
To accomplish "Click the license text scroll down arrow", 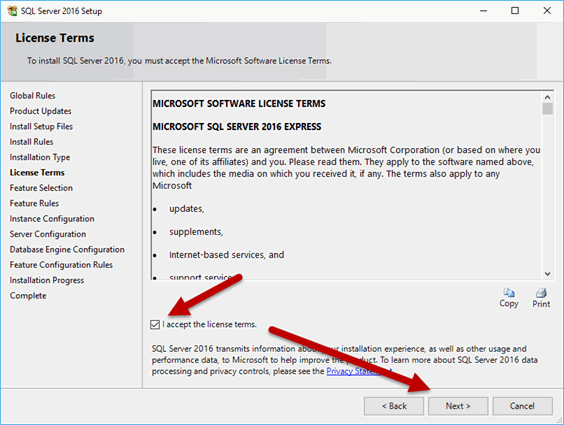I will pos(547,274).
